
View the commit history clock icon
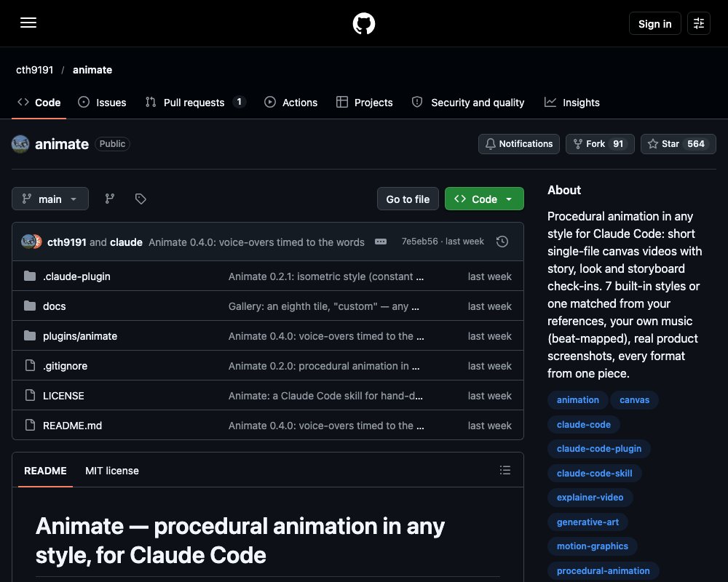click(x=502, y=242)
